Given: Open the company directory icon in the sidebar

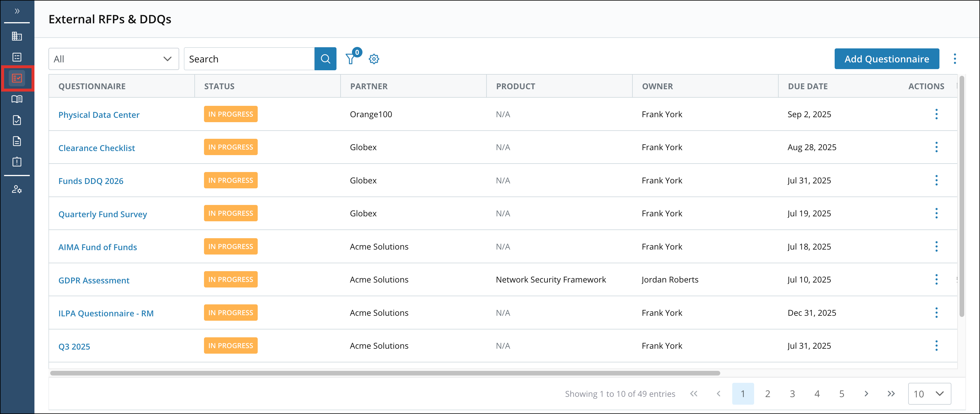Looking at the screenshot, I should [x=17, y=36].
